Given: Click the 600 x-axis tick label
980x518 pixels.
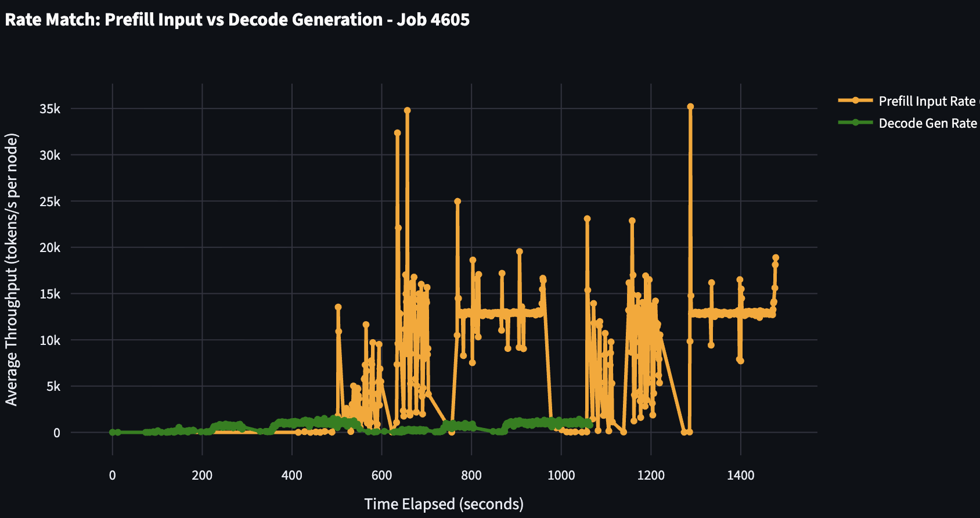Looking at the screenshot, I should [381, 476].
